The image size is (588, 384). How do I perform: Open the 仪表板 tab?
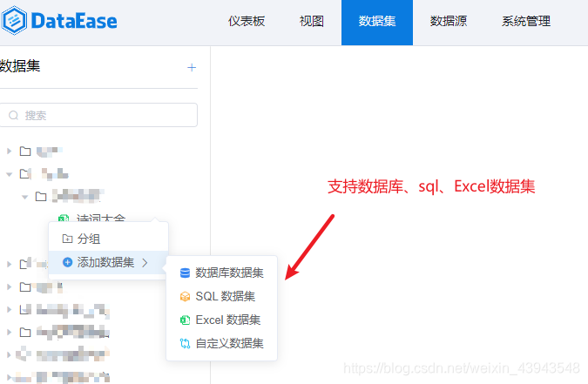pyautogui.click(x=247, y=22)
